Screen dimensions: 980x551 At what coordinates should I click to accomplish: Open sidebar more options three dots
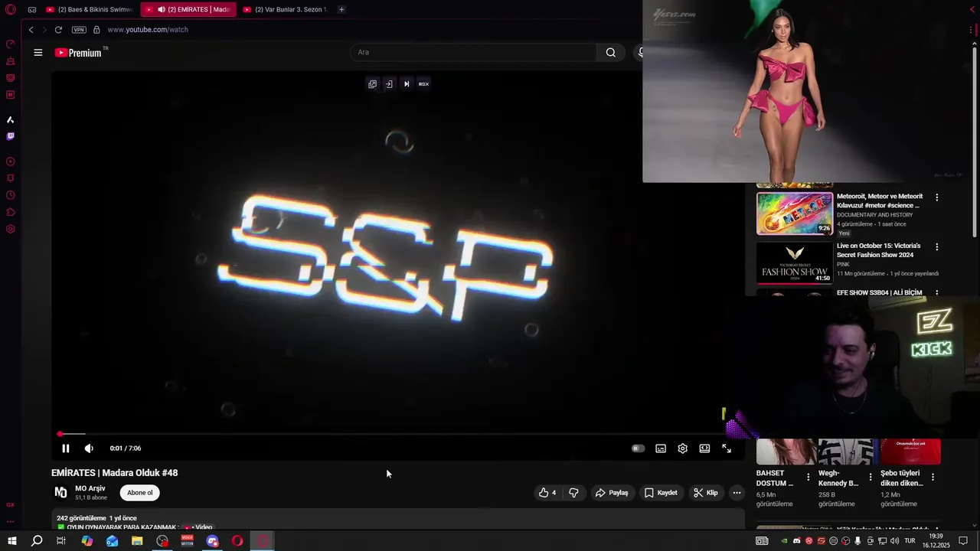click(11, 521)
